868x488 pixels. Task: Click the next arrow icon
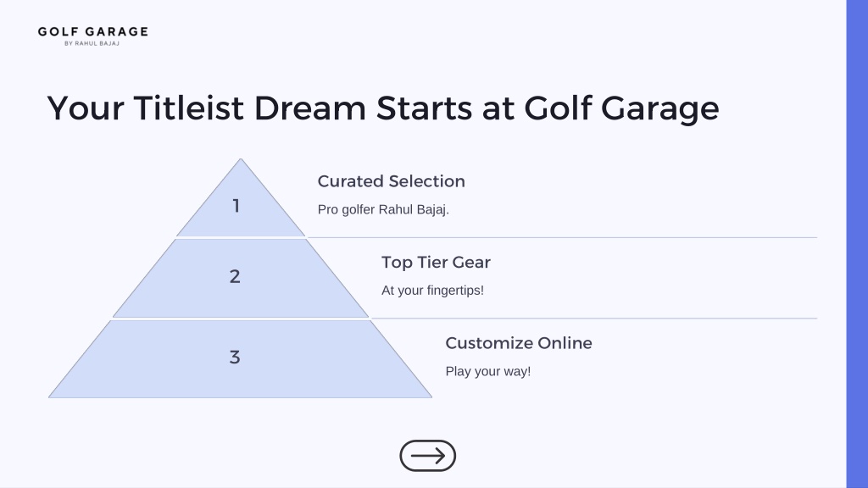click(427, 456)
